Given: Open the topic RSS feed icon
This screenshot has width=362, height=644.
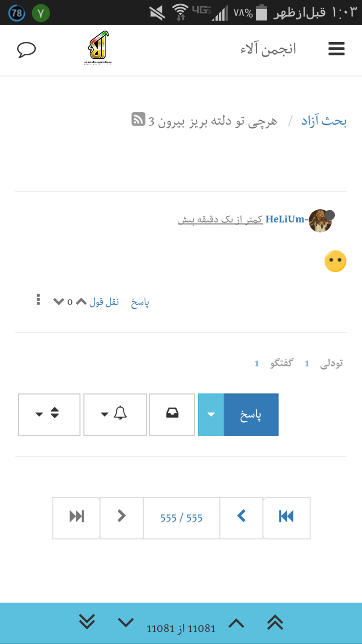Looking at the screenshot, I should (x=138, y=119).
